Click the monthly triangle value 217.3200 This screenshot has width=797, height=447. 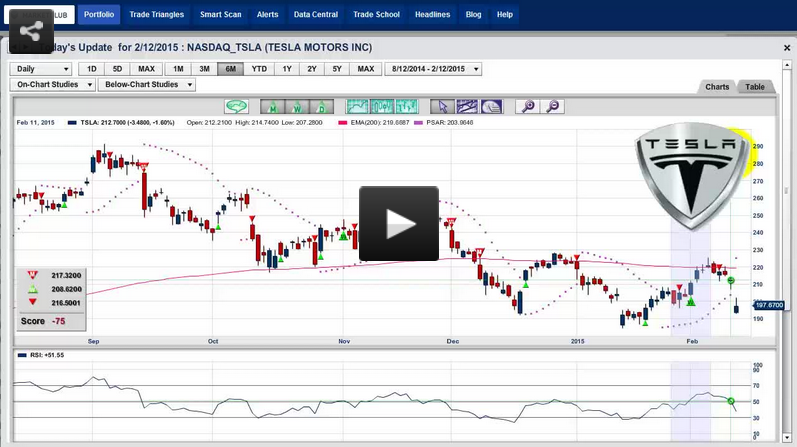coord(66,275)
